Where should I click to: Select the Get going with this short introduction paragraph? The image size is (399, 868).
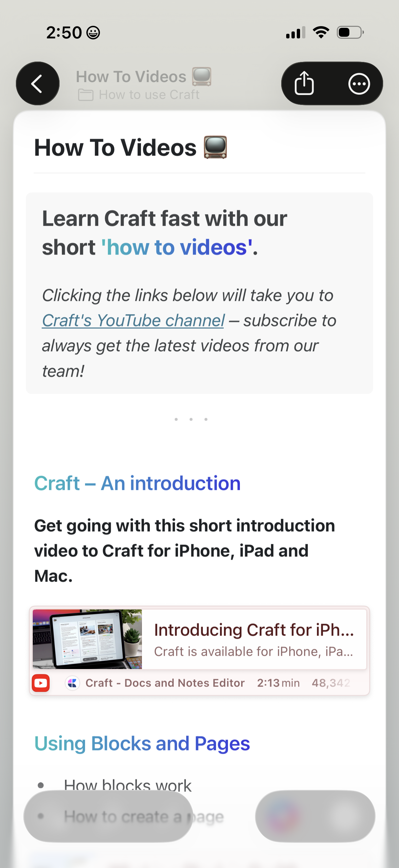point(185,551)
